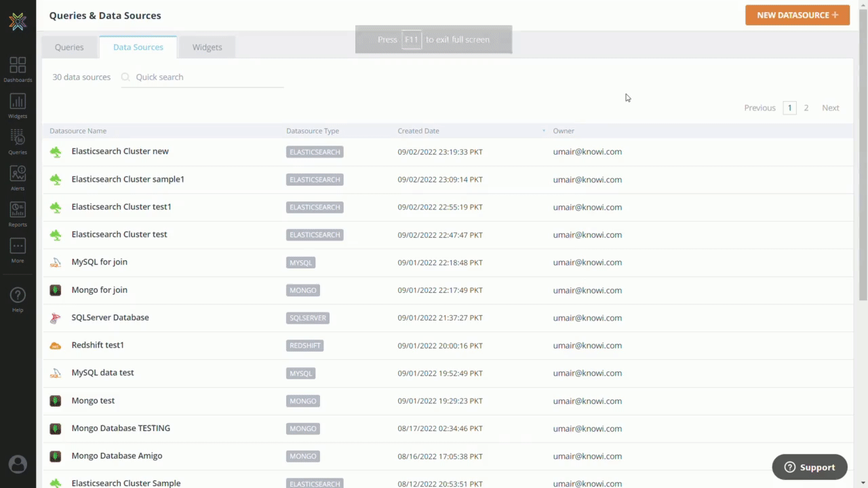Open the Support chat button
This screenshot has height=488, width=868.
click(809, 467)
